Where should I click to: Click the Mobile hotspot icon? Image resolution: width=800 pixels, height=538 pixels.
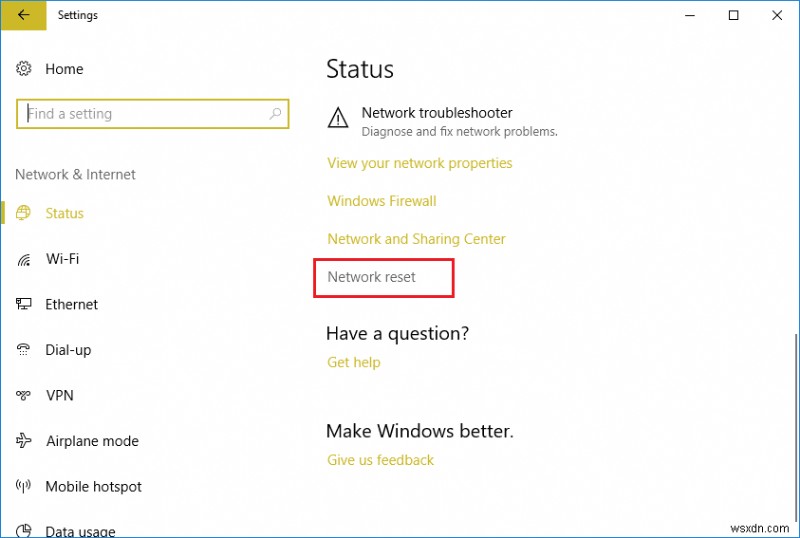24,487
